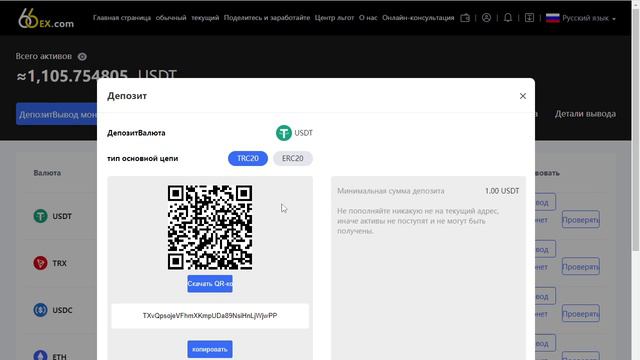Viewport: 640px width, 360px height.
Task: Click the Валюта column header
Action: (47, 173)
